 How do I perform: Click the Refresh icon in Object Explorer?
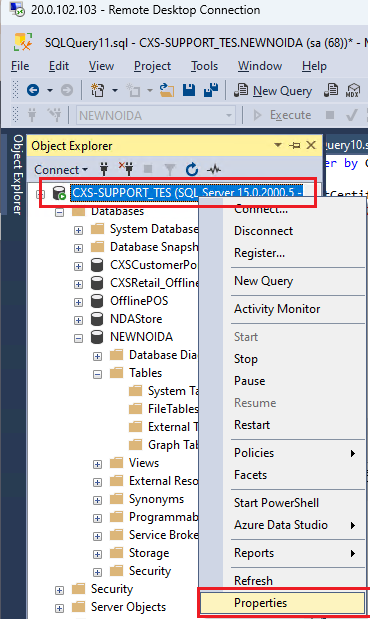(192, 170)
